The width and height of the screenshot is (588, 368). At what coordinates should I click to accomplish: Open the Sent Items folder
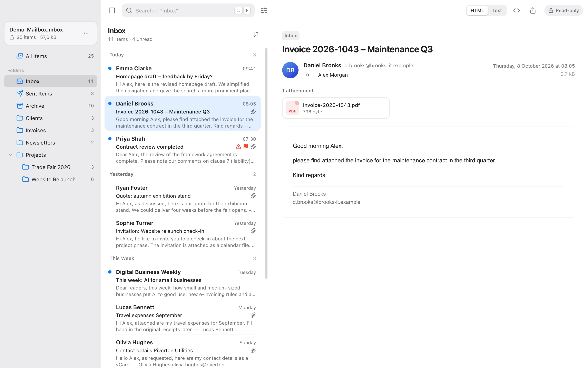(x=51, y=93)
